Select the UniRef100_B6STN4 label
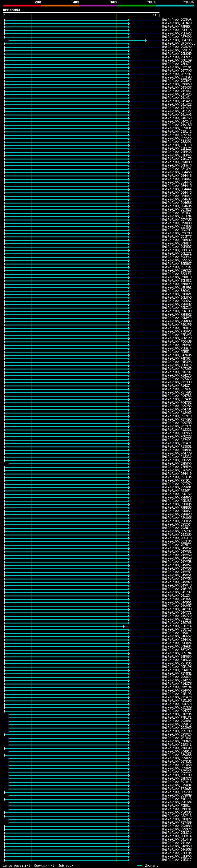The height and width of the screenshot is (868, 197). tap(177, 653)
